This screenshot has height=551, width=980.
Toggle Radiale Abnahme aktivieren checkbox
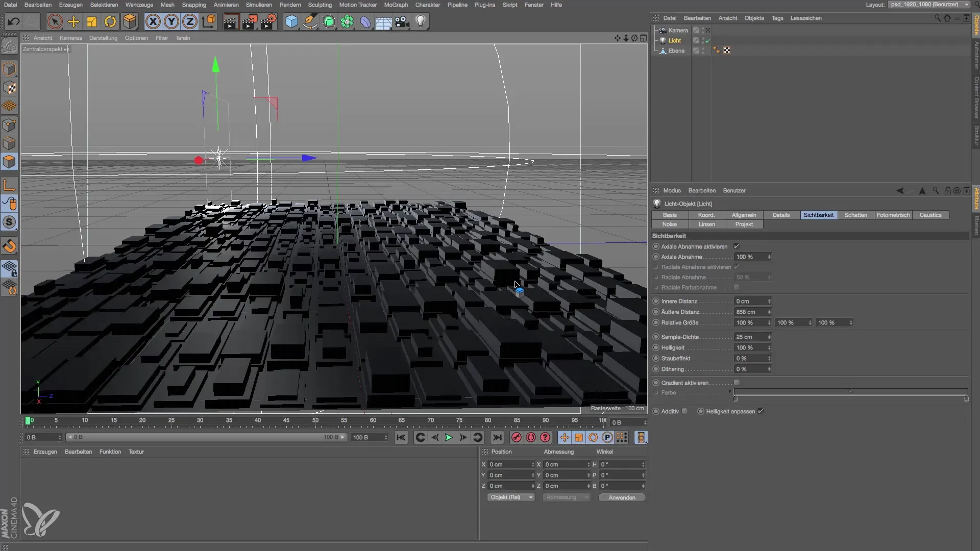(737, 266)
